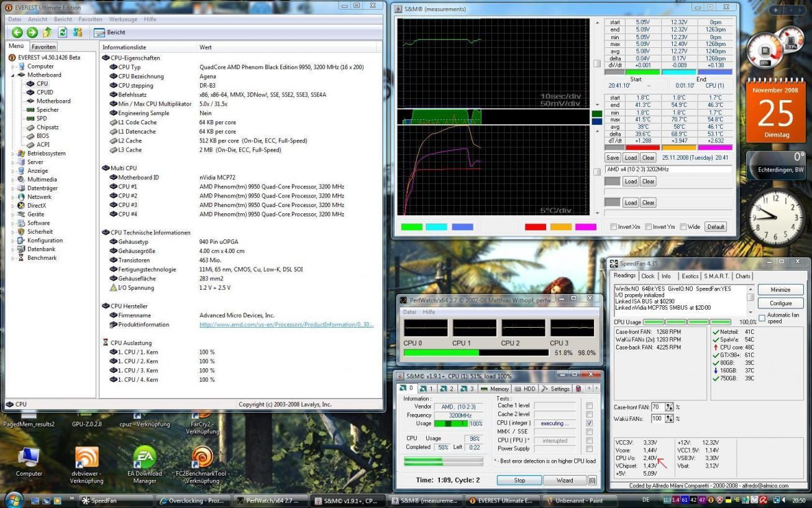The height and width of the screenshot is (508, 812).
Task: Click the Configure button in SpeedFan
Action: pyautogui.click(x=780, y=303)
